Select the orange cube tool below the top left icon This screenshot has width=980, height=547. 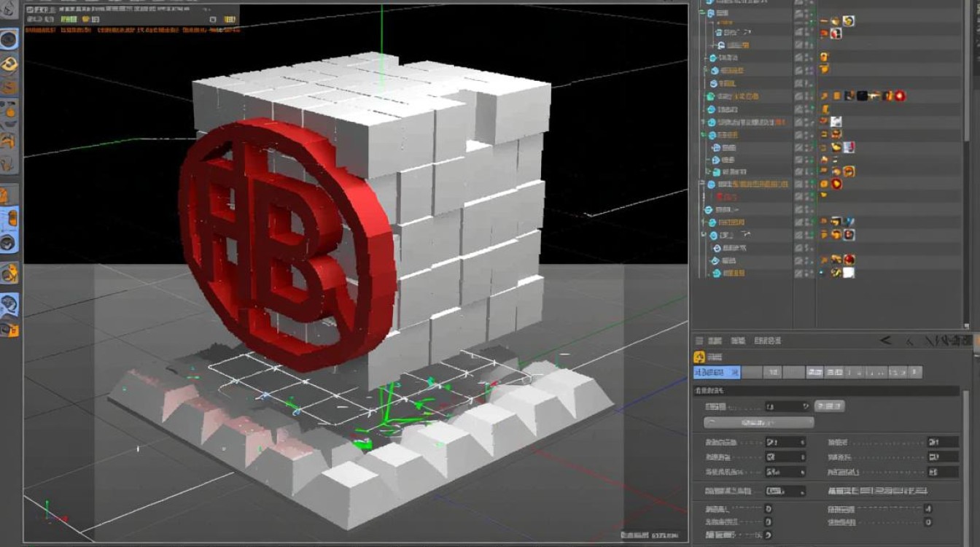click(x=9, y=64)
